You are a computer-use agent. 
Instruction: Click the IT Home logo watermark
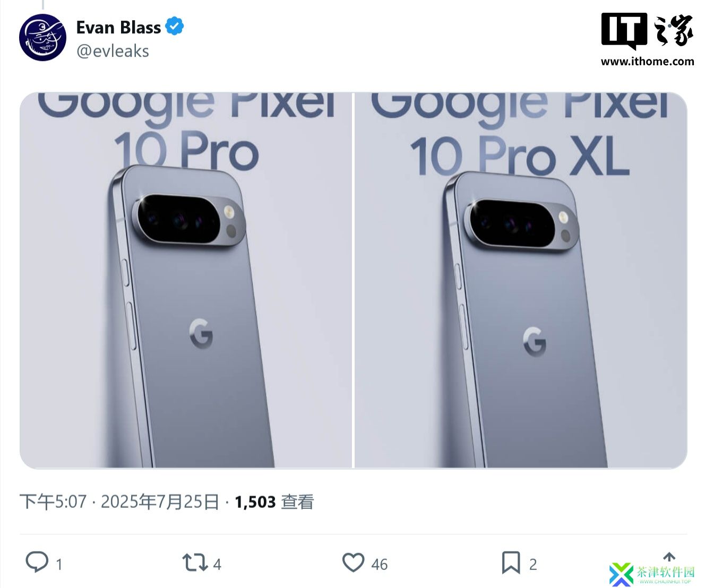click(x=647, y=31)
